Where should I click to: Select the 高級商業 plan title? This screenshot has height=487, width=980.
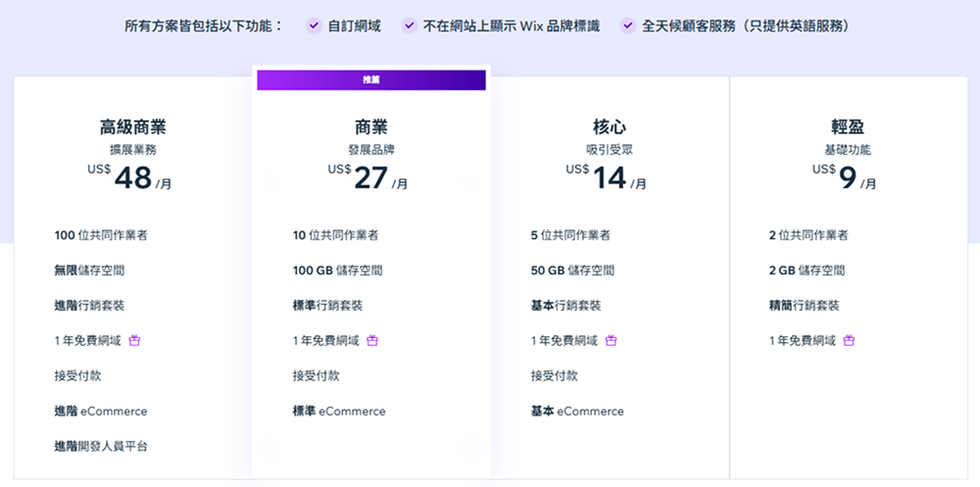click(x=132, y=127)
